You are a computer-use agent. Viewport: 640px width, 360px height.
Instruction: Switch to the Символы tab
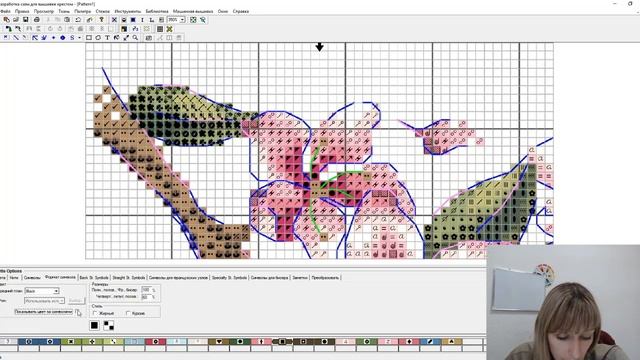[32, 278]
